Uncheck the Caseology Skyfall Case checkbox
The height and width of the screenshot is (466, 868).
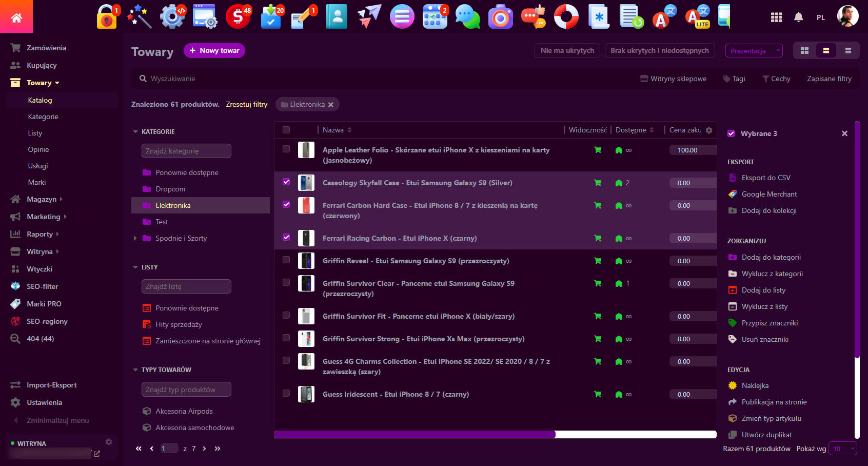tap(286, 182)
